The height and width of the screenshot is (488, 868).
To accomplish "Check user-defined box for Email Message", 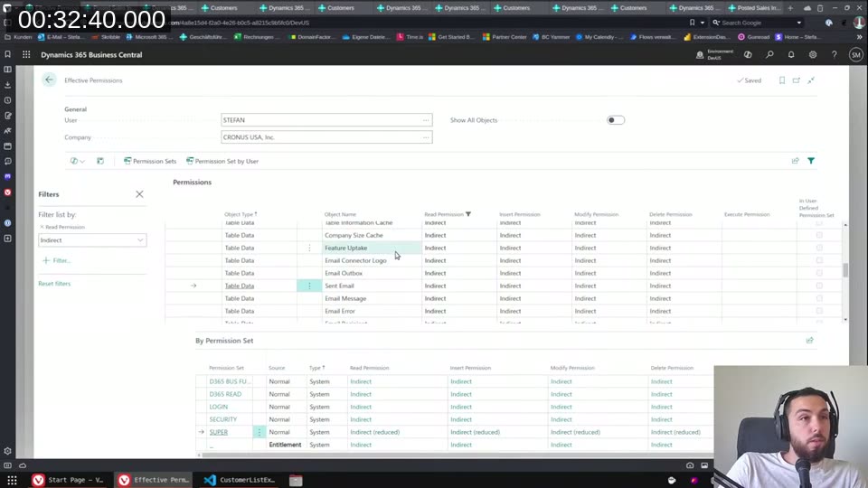I will 819,298.
